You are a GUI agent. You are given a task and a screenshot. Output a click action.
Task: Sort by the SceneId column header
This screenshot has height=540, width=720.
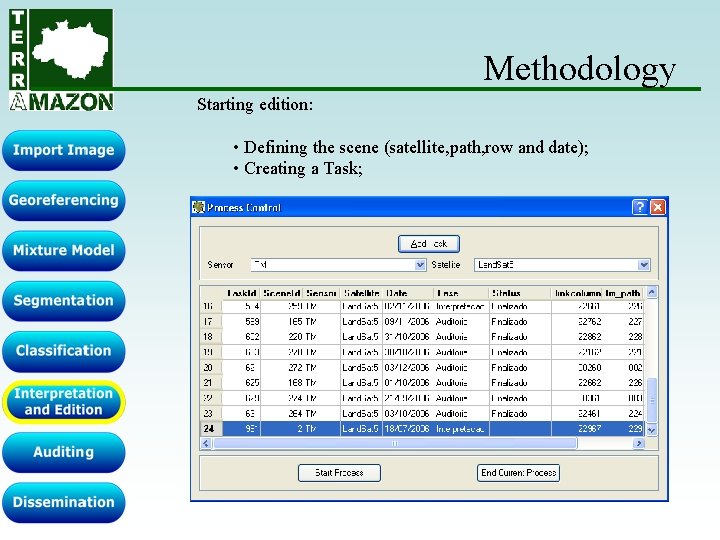coord(282,293)
